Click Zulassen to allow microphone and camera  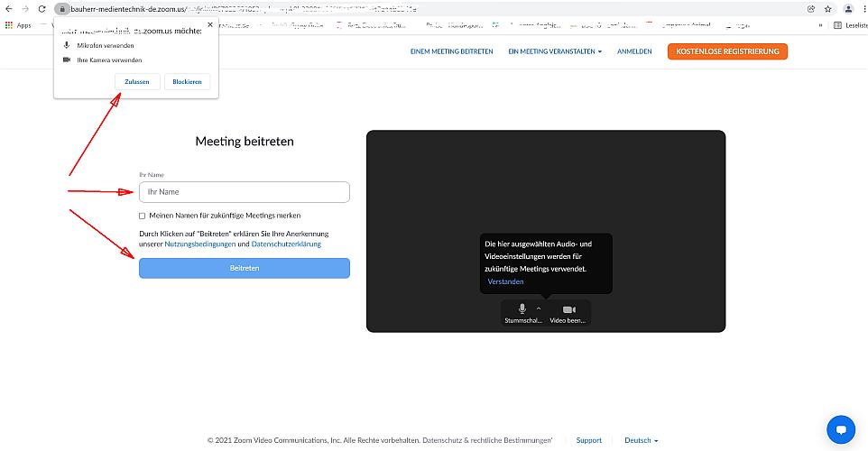137,81
